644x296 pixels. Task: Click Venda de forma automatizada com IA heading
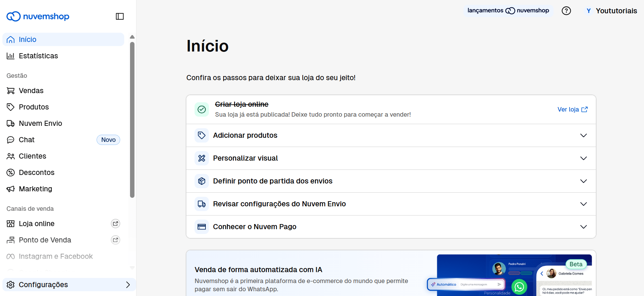(x=258, y=270)
